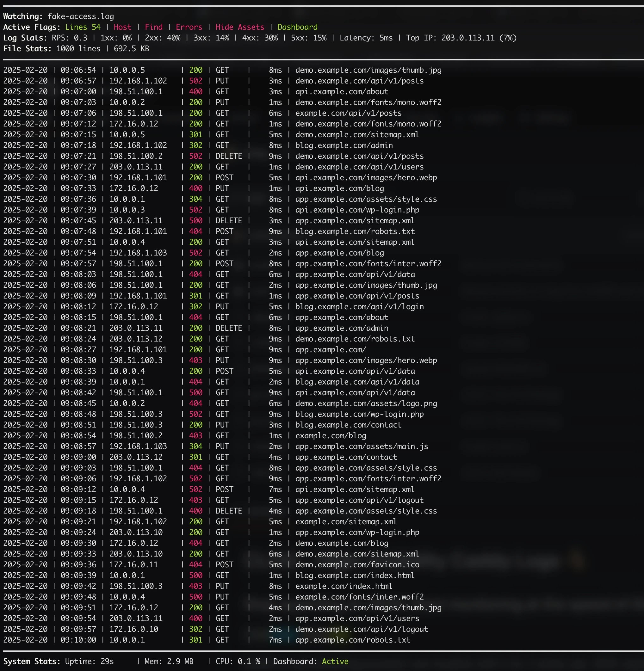Viewport: 644px width, 671px height.
Task: Click the fake-access.log file name
Action: coord(81,16)
